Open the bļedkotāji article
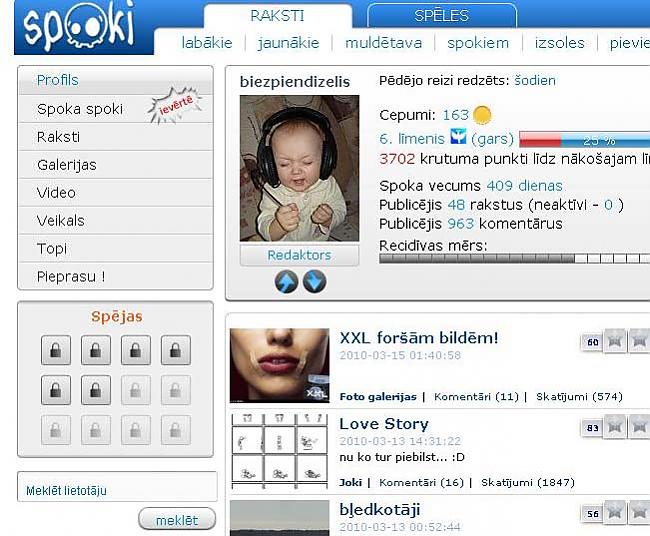The image size is (650, 536). pos(380,510)
